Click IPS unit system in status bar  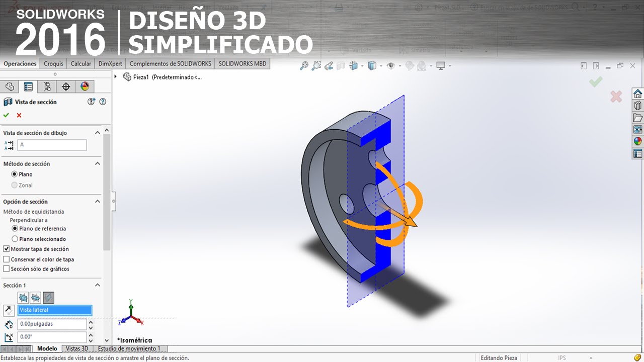(562, 358)
